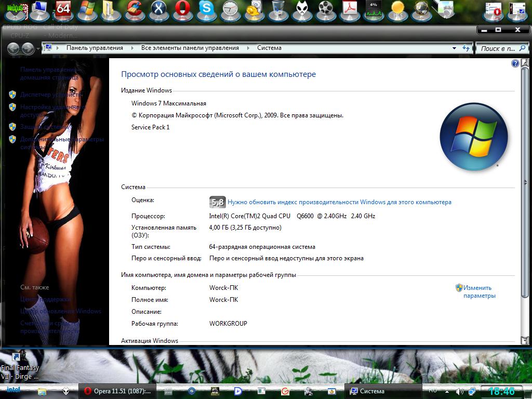This screenshot has height=399, width=532.
Task: Open the sun weather dock icon
Action: (x=397, y=10)
